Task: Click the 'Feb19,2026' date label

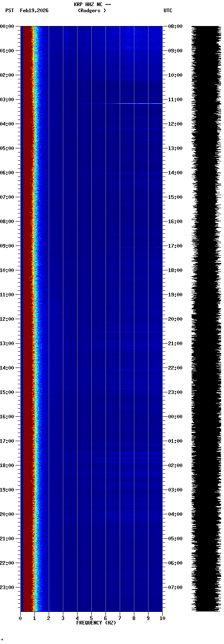Action: click(34, 11)
